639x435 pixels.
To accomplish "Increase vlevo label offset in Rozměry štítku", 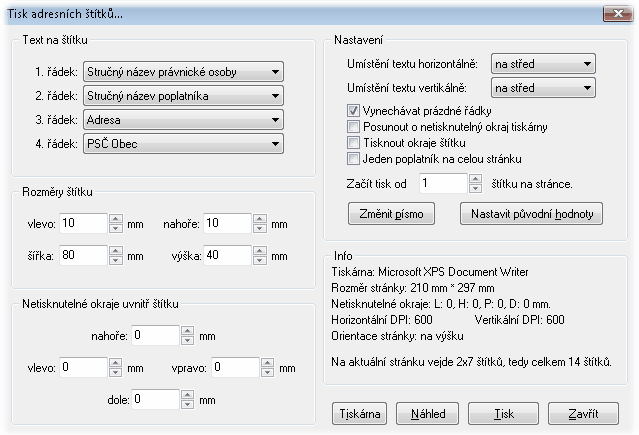I will 116,219.
